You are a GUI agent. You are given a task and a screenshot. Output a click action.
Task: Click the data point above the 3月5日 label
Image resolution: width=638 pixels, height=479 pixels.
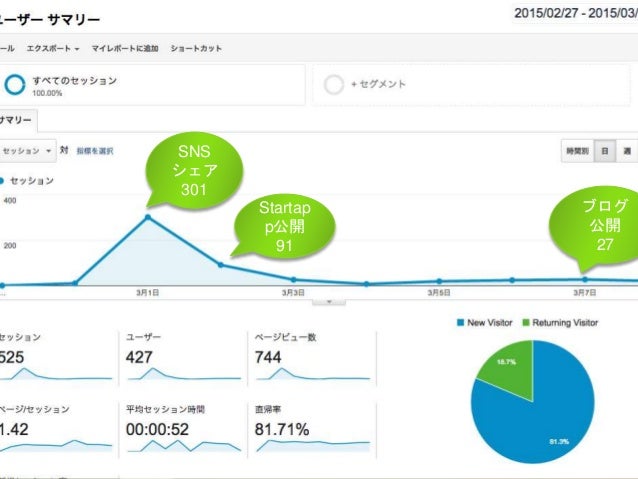point(439,281)
